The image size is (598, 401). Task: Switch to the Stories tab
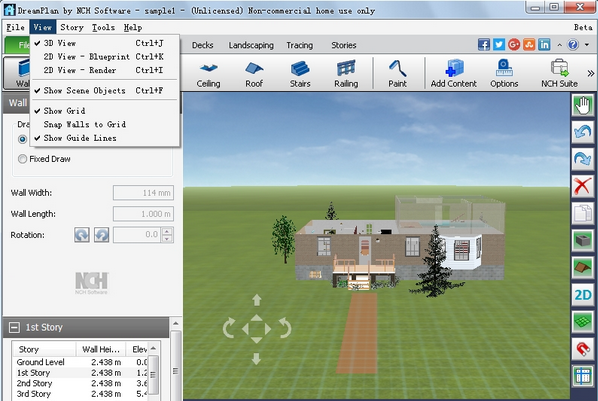[344, 45]
